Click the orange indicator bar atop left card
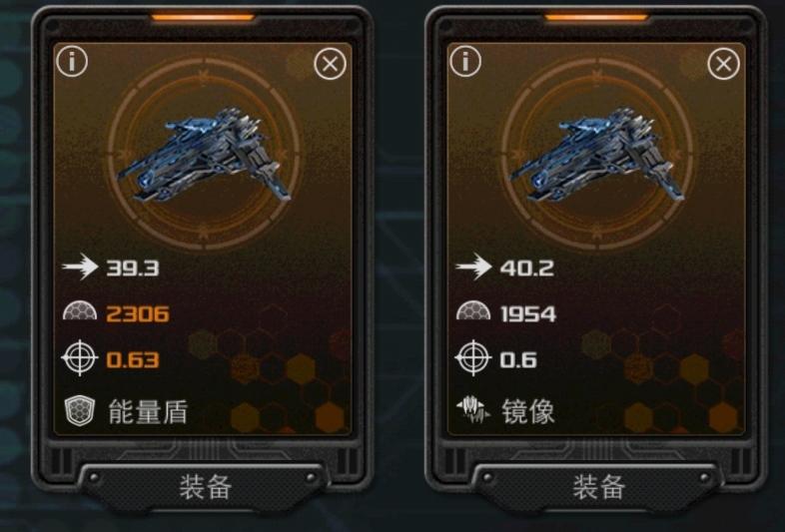 coord(204,18)
